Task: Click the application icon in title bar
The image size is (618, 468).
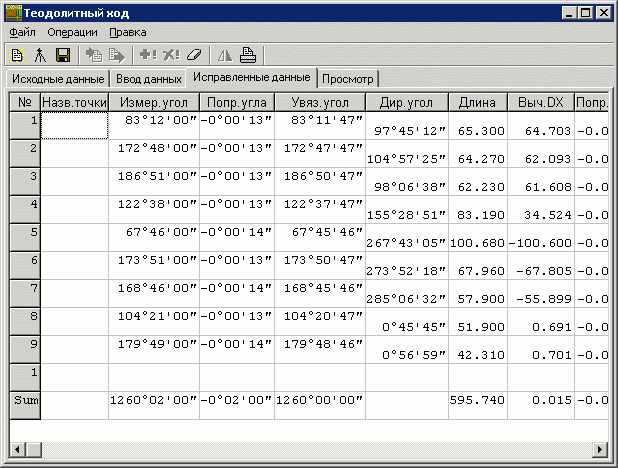Action: click(x=13, y=13)
